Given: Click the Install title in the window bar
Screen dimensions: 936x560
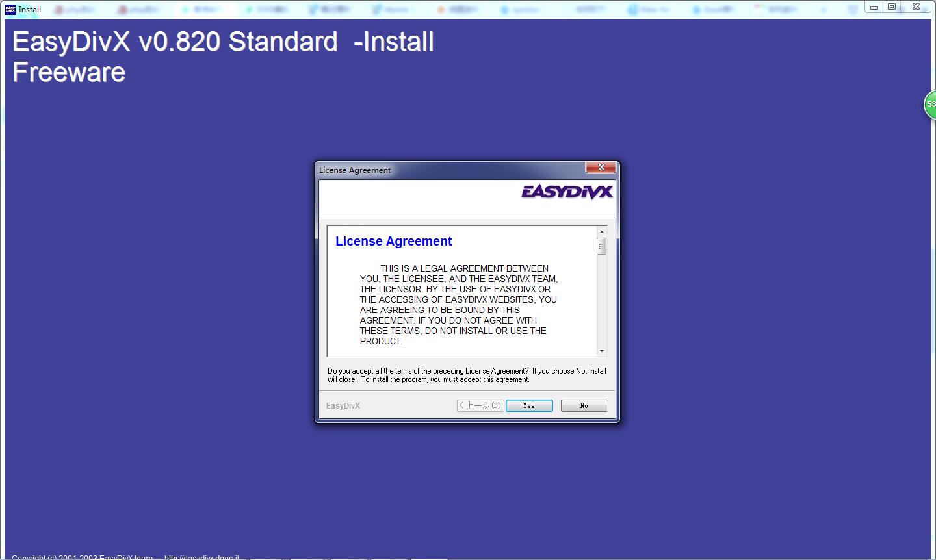Looking at the screenshot, I should click(30, 9).
